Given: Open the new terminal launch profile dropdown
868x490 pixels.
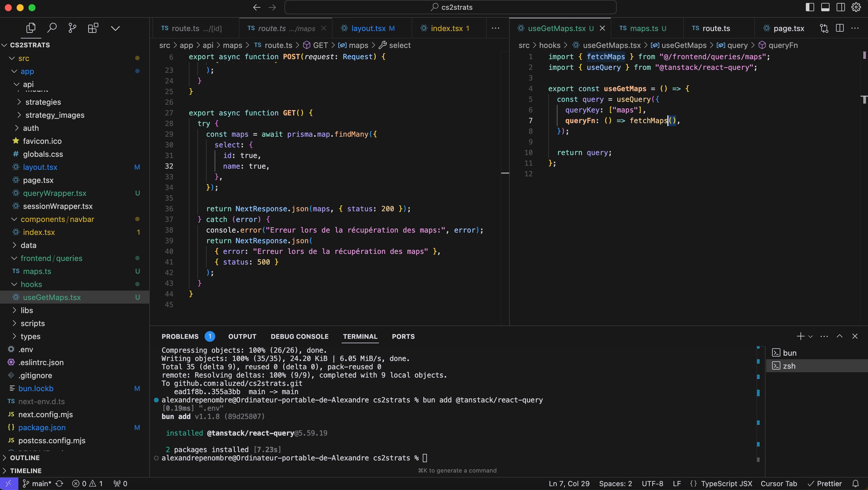Looking at the screenshot, I should [x=811, y=336].
